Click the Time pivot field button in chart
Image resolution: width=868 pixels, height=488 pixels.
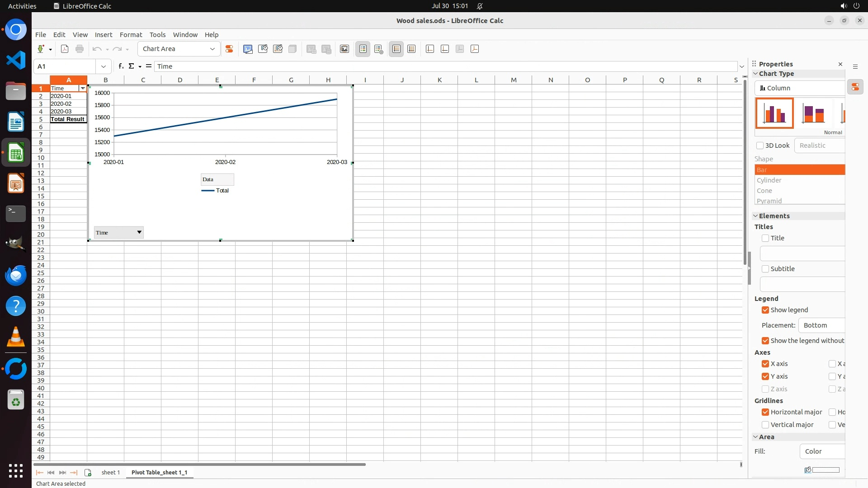(x=118, y=233)
